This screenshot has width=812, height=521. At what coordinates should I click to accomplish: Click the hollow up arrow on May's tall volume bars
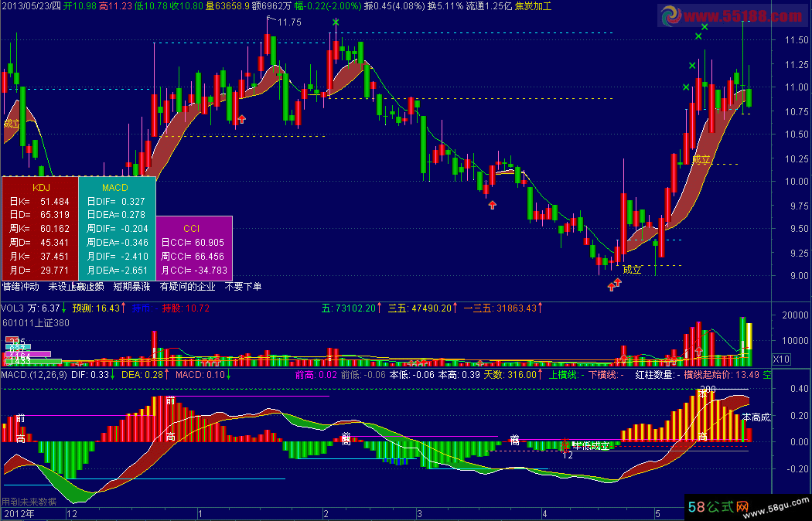699,350
